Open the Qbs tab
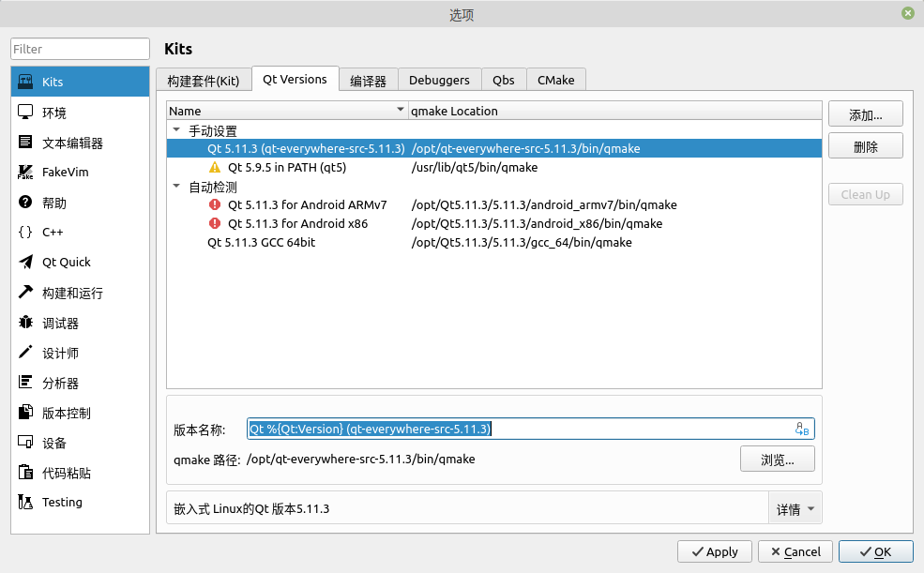 point(504,80)
